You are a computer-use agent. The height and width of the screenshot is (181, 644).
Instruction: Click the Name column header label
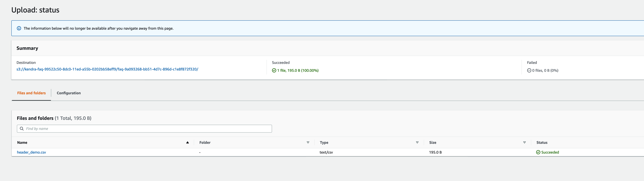pos(22,143)
